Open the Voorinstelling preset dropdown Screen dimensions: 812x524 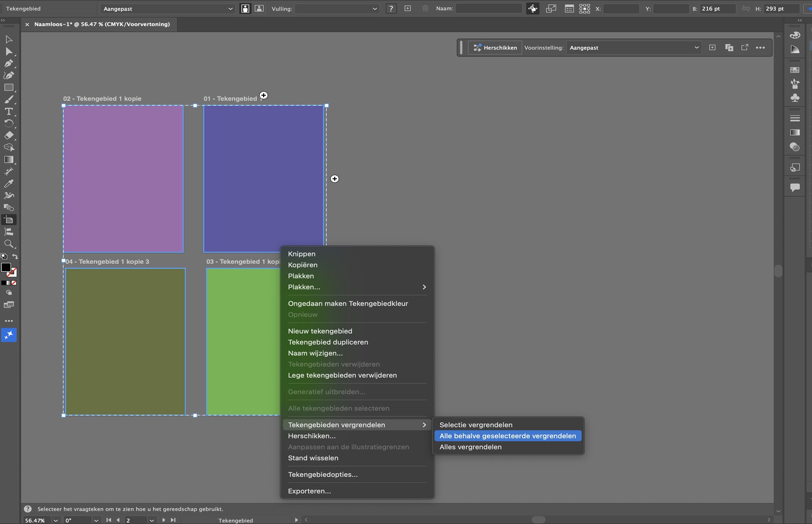pos(633,47)
